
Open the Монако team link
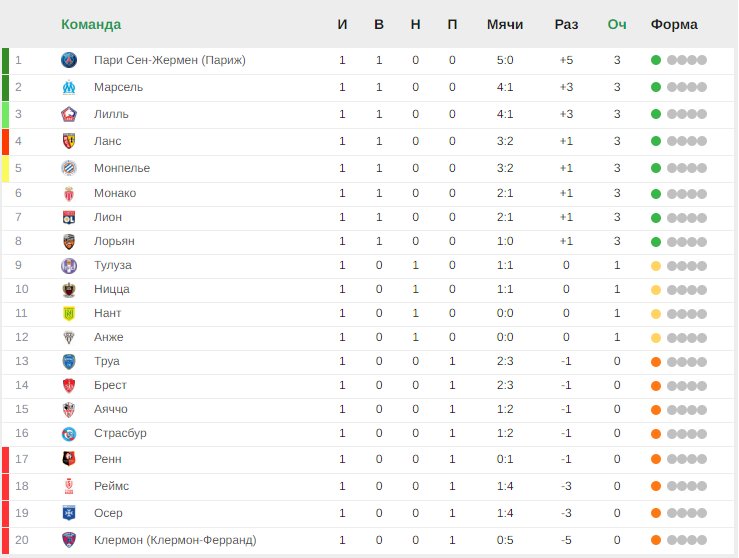[115, 193]
